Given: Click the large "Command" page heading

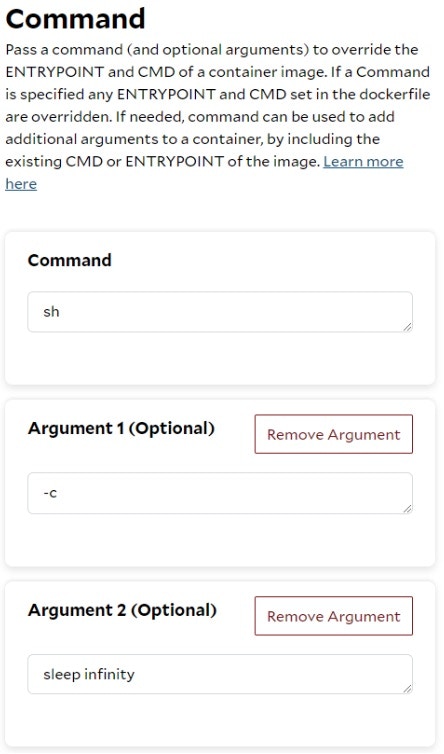Looking at the screenshot, I should 76,18.
